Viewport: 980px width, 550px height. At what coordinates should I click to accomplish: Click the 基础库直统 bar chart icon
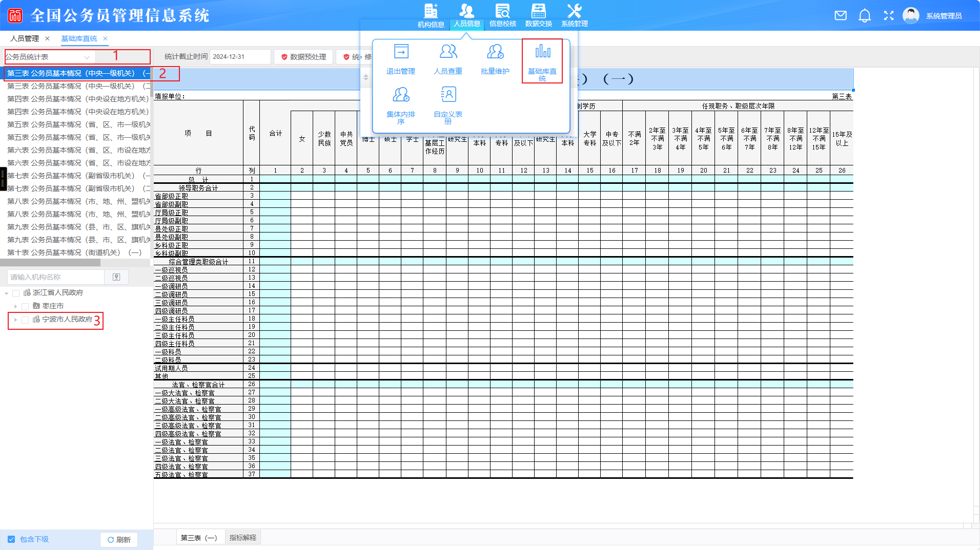542,52
